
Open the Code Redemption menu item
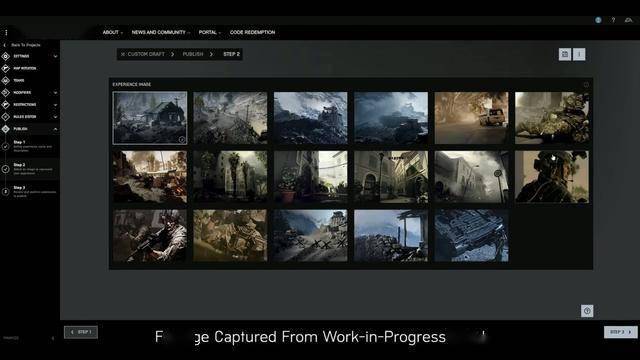click(252, 32)
